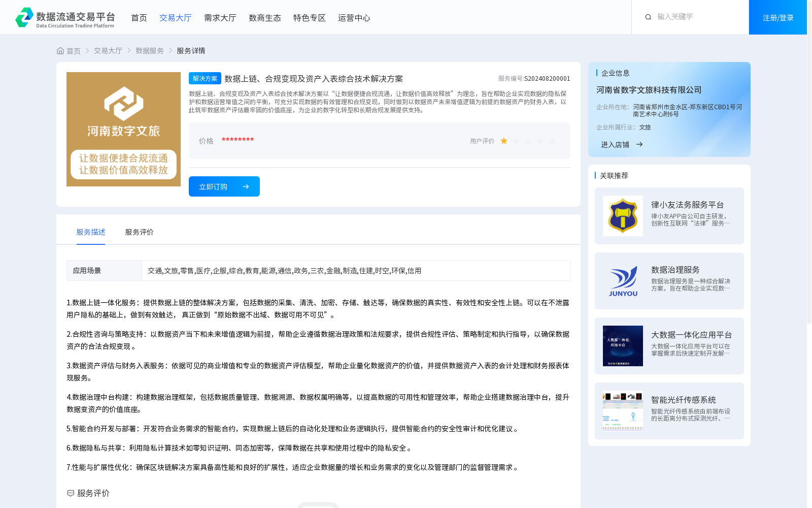The height and width of the screenshot is (508, 812).
Task: Open 特色专区 navigation item
Action: pos(310,18)
